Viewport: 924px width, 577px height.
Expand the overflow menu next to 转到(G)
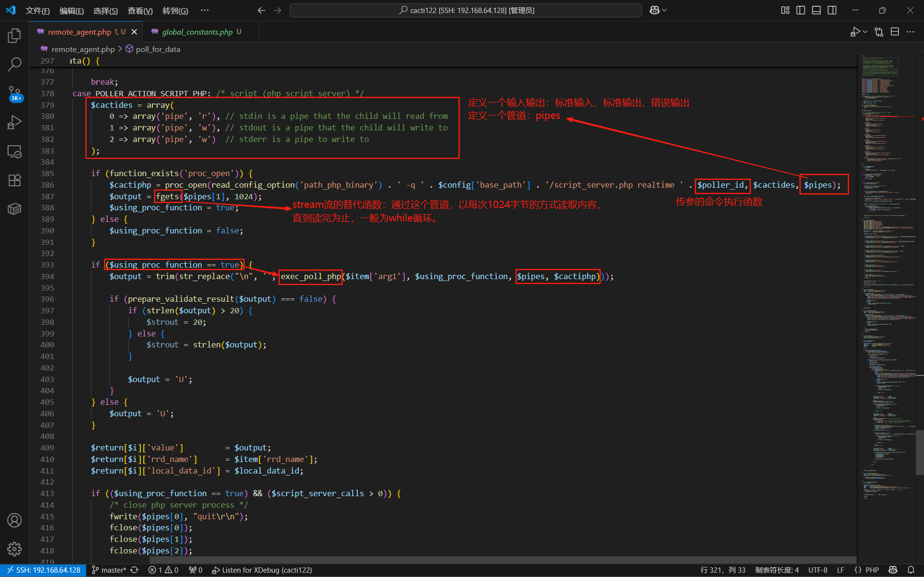[205, 10]
